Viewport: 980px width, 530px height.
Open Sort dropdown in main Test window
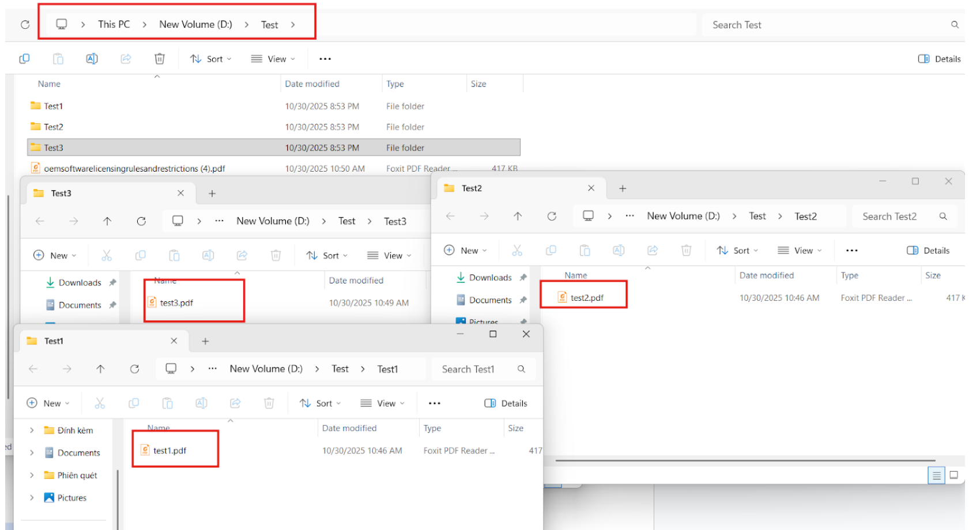(x=211, y=59)
